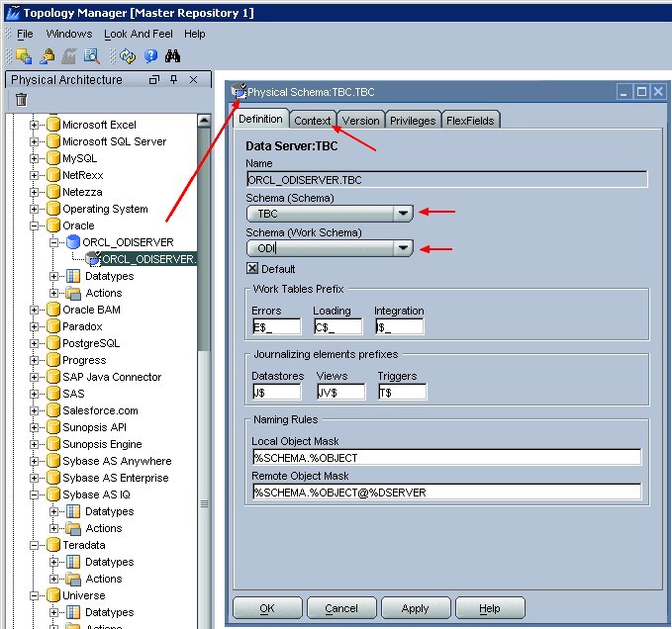
Task: Pin the Physical Architecture panel
Action: click(173, 80)
